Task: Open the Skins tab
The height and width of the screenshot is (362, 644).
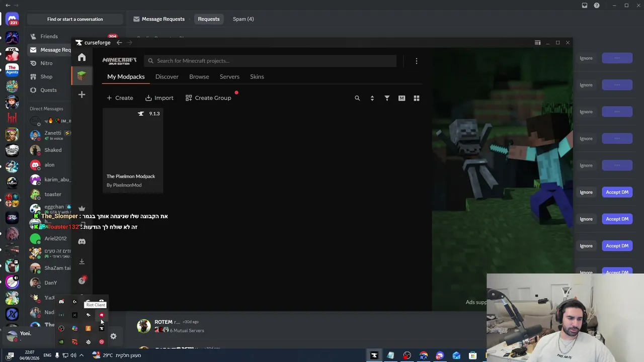Action: tap(257, 77)
